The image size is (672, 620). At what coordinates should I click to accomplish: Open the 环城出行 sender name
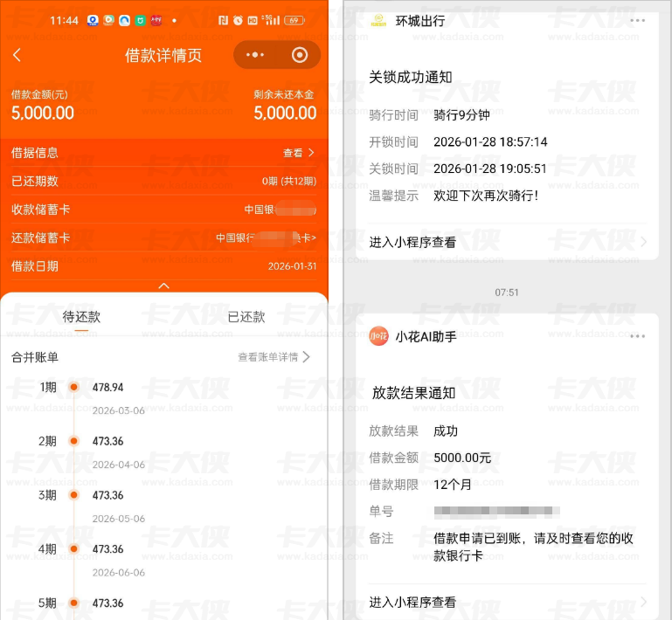click(x=420, y=21)
